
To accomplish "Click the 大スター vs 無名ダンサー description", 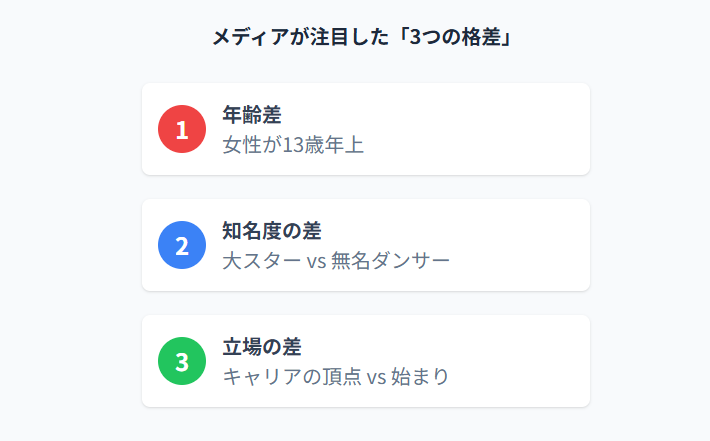I will (336, 261).
